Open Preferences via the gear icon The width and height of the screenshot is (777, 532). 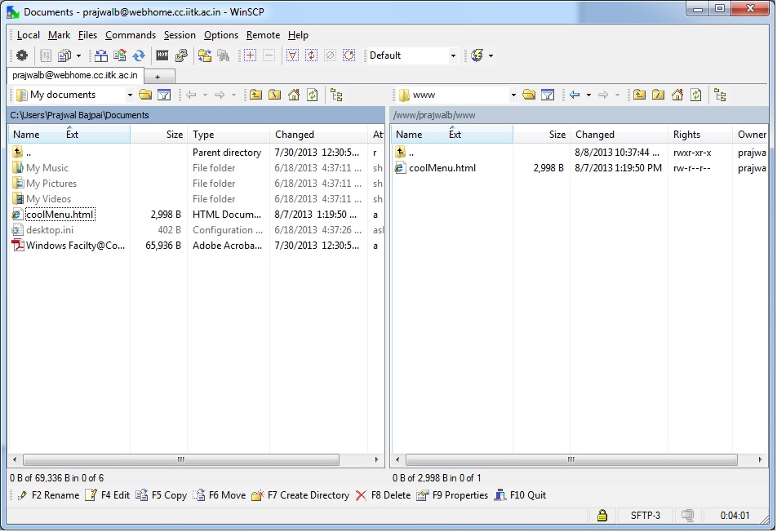coord(22,55)
